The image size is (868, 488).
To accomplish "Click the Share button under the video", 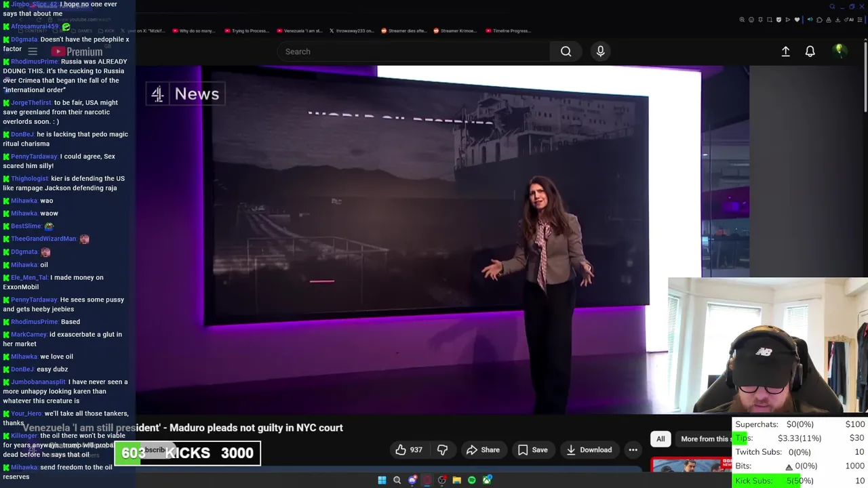I will tap(483, 450).
